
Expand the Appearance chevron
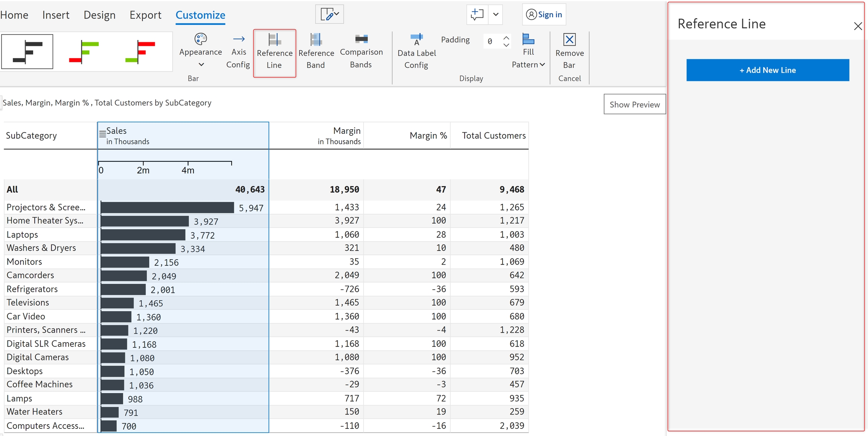(201, 64)
